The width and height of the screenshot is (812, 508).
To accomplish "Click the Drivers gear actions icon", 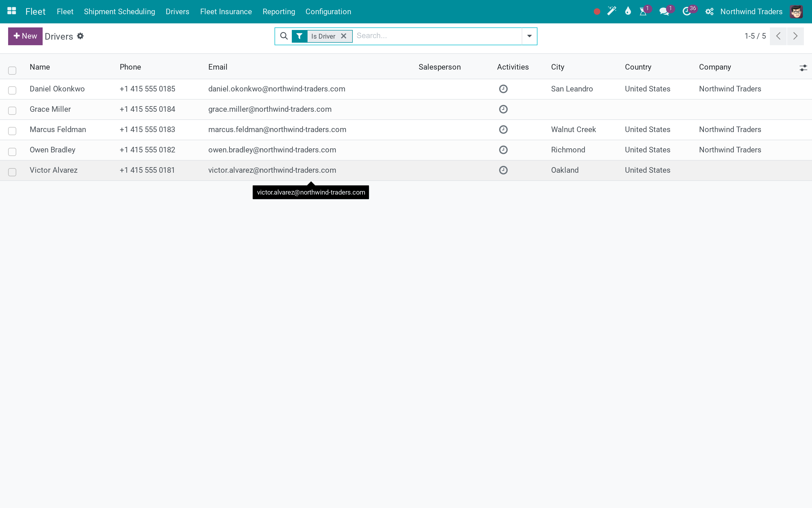I will pos(80,36).
